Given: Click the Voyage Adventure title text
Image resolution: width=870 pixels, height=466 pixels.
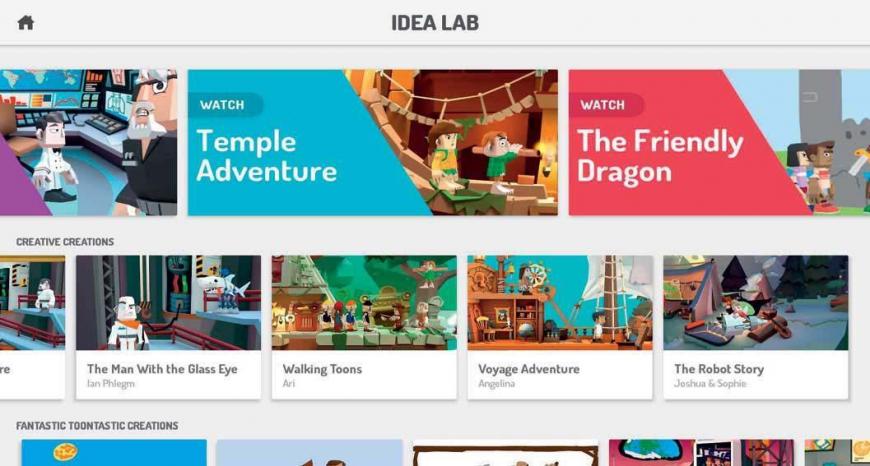Looking at the screenshot, I should click(x=529, y=369).
